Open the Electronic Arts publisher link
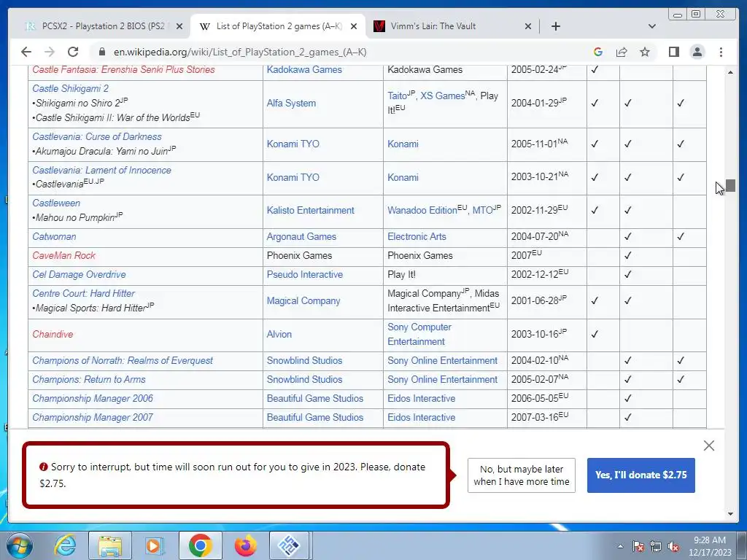The width and height of the screenshot is (747, 560). click(417, 237)
